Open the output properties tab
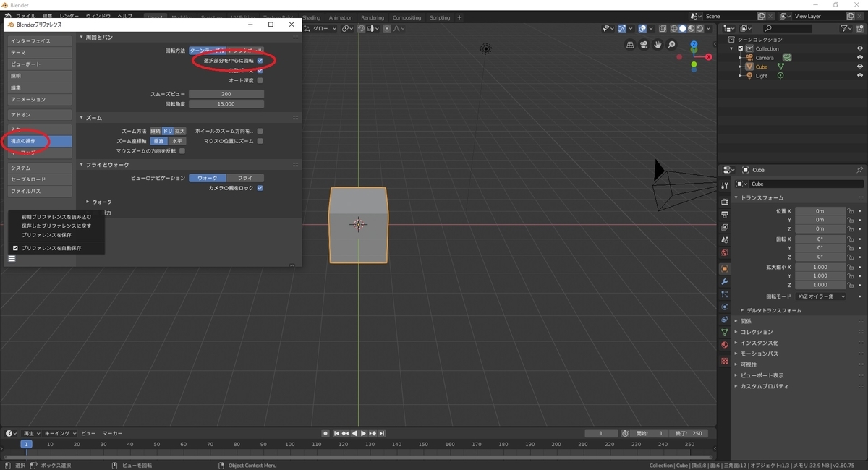 click(725, 215)
